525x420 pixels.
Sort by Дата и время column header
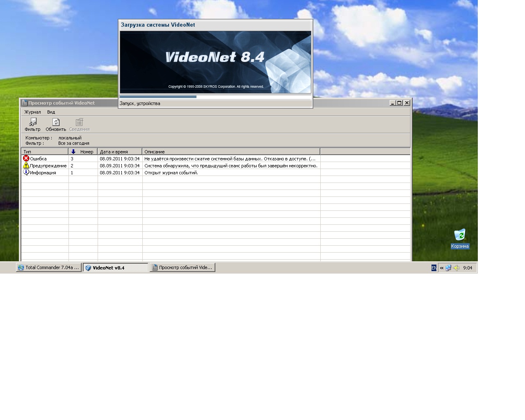[x=119, y=152]
